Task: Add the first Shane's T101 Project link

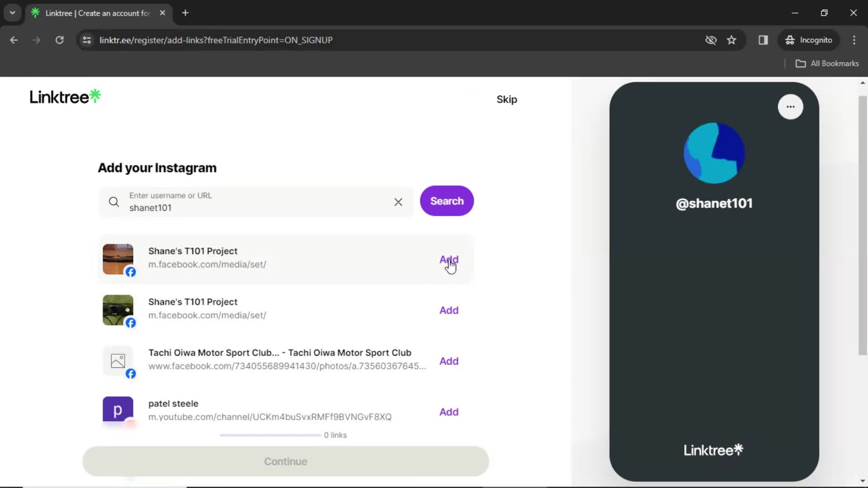Action: (449, 260)
